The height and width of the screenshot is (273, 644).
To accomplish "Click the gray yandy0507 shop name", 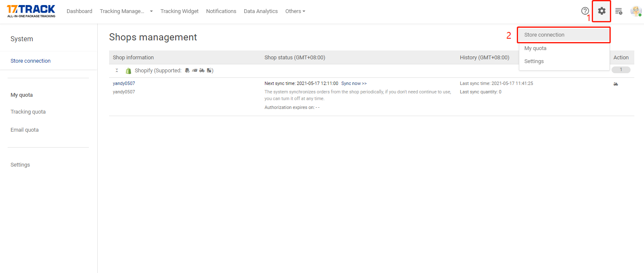I will pyautogui.click(x=124, y=92).
